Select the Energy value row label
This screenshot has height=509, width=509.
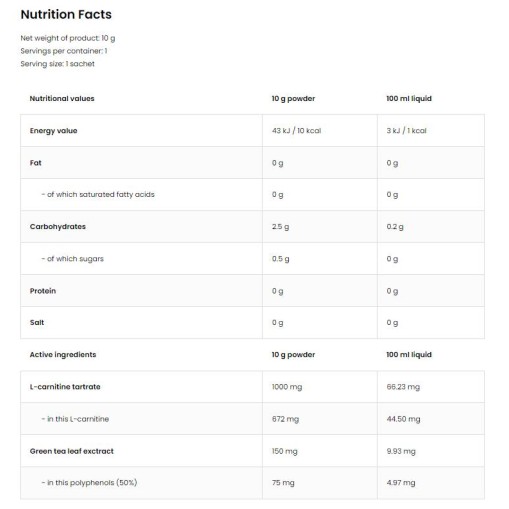[x=53, y=131]
